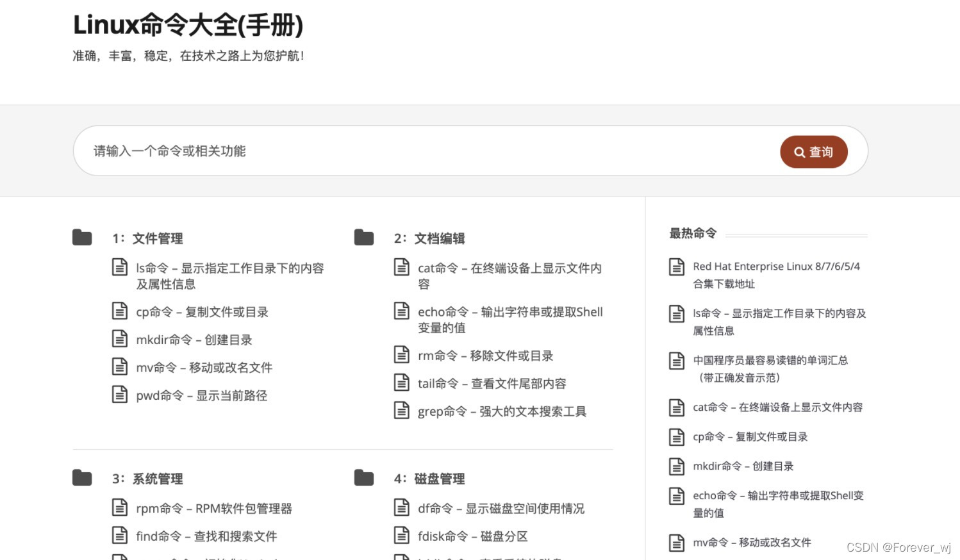
Task: Open rm命令 – 移除文件或目录 link
Action: pos(486,356)
